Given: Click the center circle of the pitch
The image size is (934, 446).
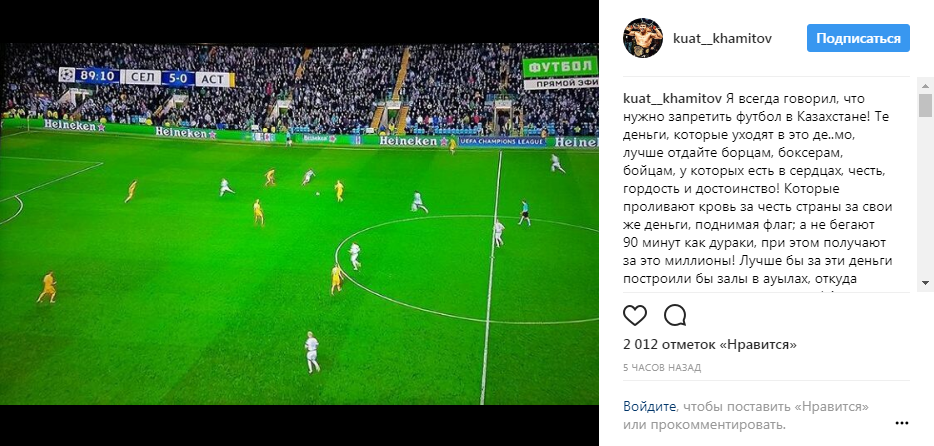Looking at the screenshot, I should tap(471, 269).
